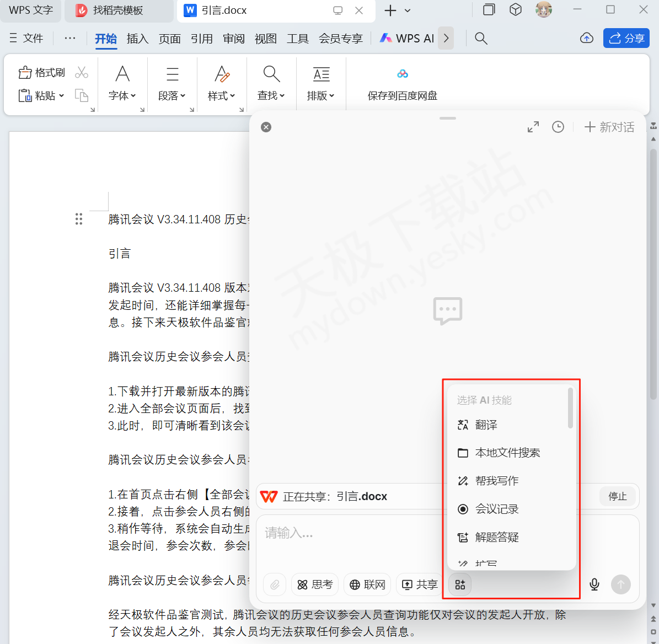This screenshot has height=644, width=659.
Task: Click the search magnifier in menu bar
Action: (481, 38)
